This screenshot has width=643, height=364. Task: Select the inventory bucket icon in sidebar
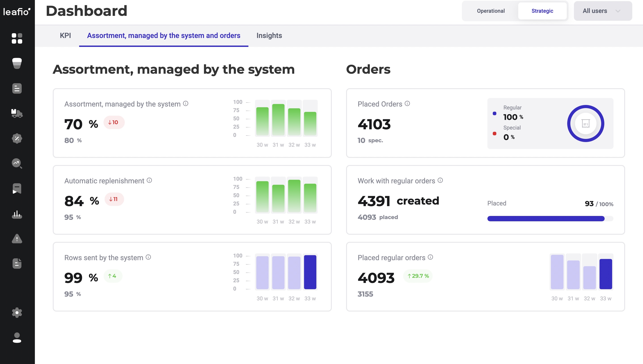(x=17, y=64)
